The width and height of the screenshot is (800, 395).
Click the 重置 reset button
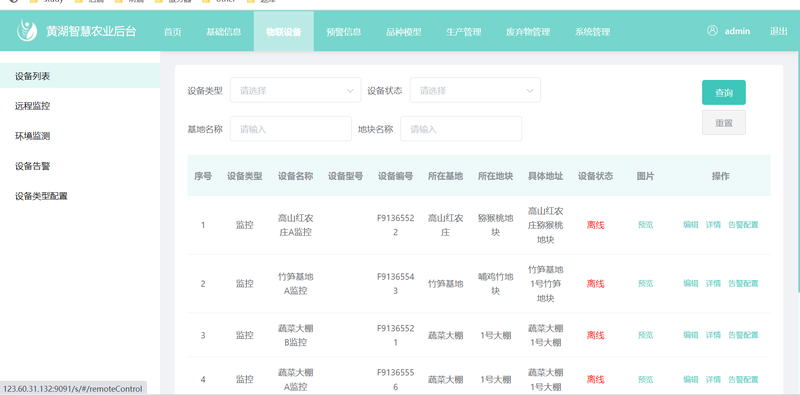coord(723,122)
